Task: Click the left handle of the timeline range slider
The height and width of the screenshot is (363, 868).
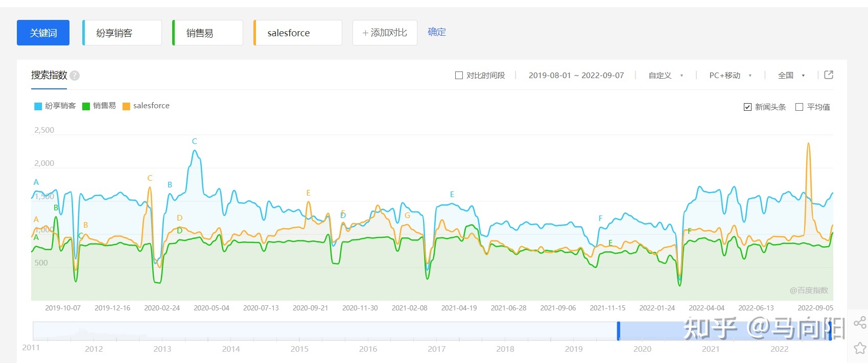Action: [618, 331]
